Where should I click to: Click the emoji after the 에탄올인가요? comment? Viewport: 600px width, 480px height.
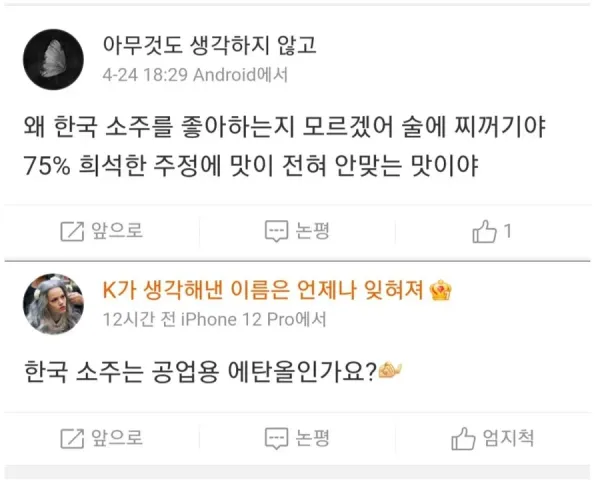pyautogui.click(x=390, y=371)
